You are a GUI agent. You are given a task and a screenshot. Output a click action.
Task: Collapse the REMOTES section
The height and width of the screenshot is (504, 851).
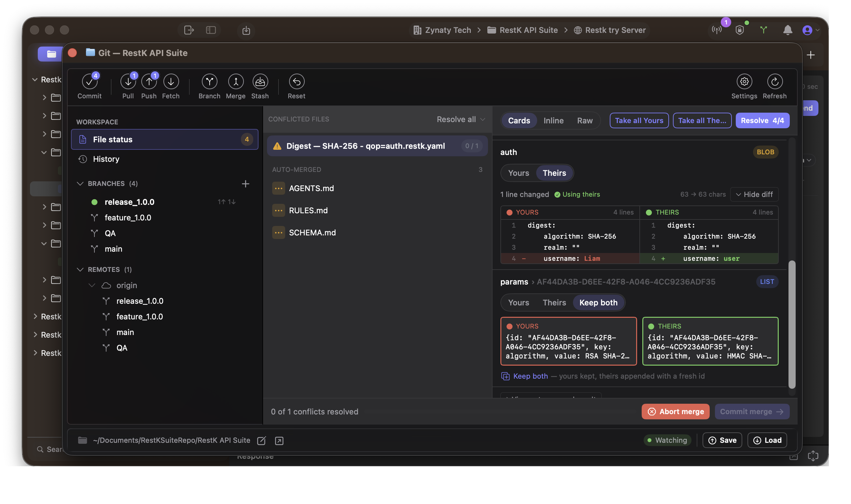[x=80, y=269]
